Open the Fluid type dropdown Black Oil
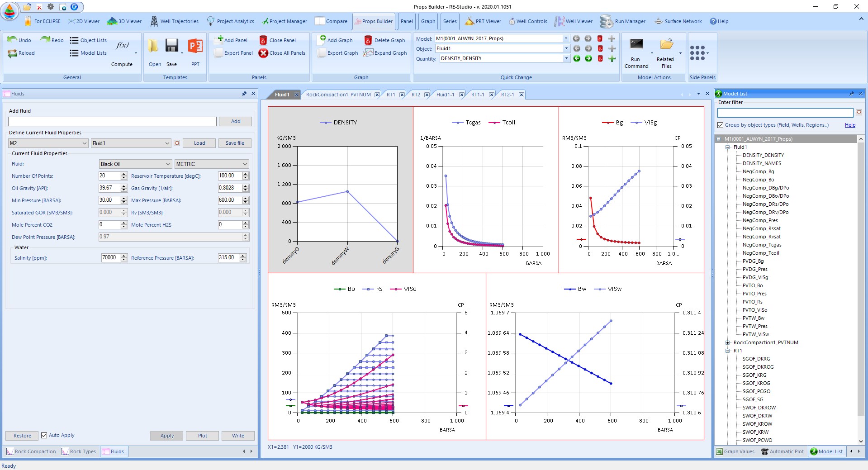This screenshot has height=470, width=868. pyautogui.click(x=135, y=164)
